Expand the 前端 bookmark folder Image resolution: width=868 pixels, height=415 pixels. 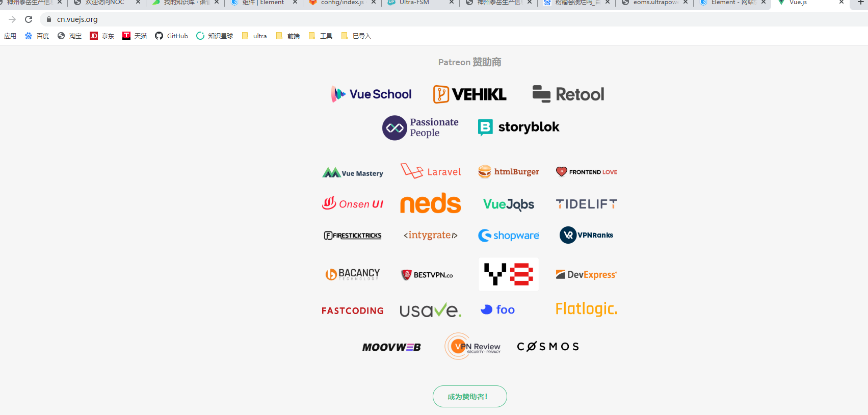[x=287, y=36]
